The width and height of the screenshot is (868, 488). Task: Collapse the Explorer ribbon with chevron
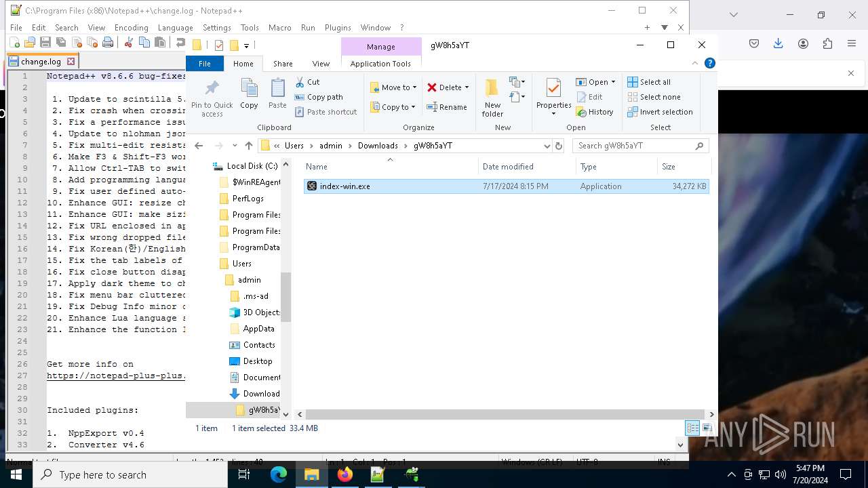[695, 63]
